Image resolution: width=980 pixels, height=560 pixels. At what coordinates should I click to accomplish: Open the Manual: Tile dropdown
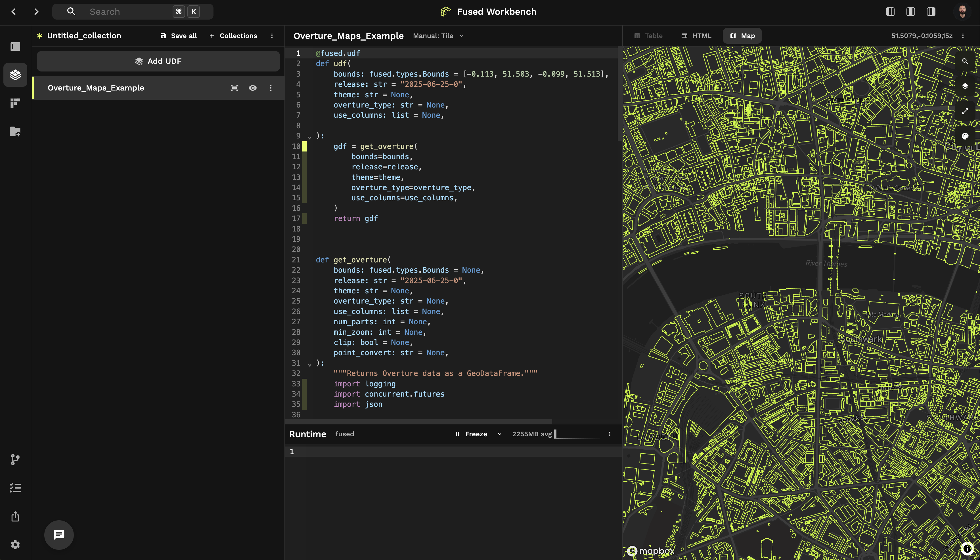click(438, 36)
